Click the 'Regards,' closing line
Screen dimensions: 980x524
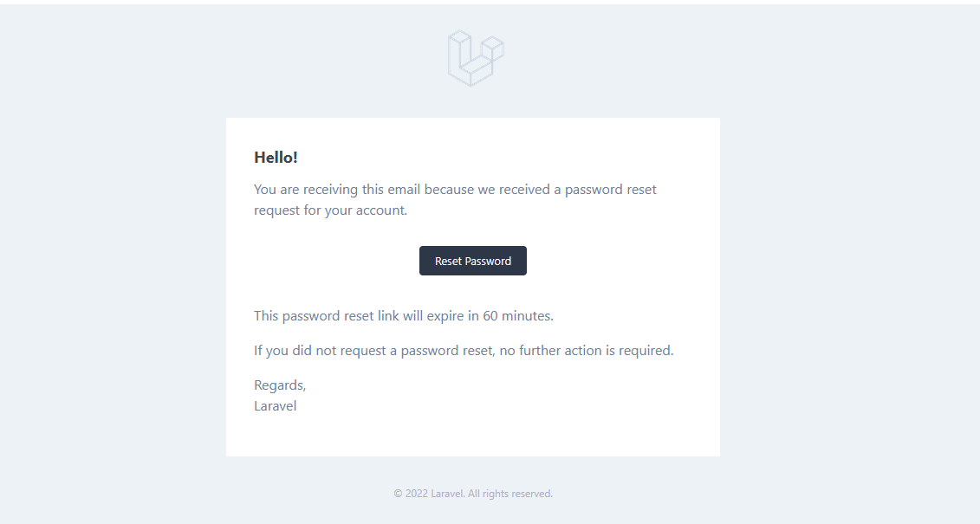[x=280, y=385]
